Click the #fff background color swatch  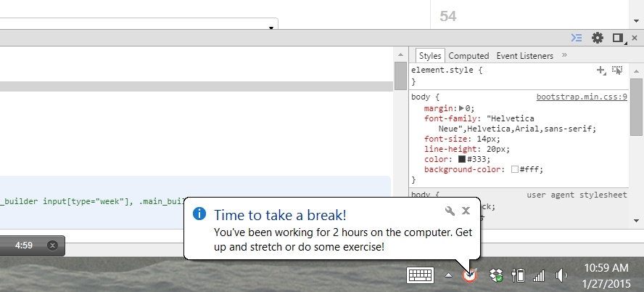click(515, 169)
